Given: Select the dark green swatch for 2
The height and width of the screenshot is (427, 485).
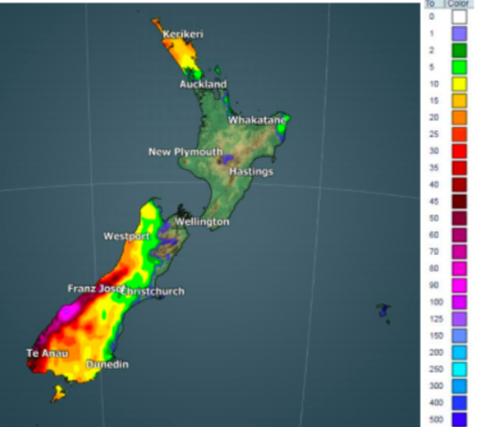Looking at the screenshot, I should [x=459, y=50].
